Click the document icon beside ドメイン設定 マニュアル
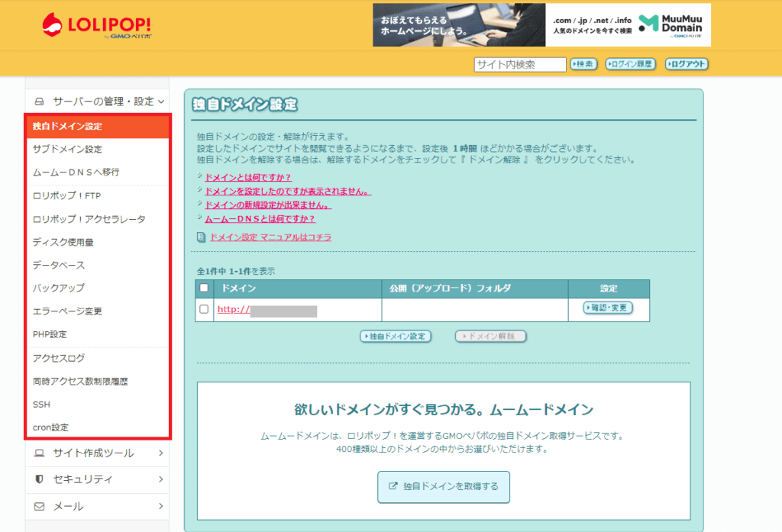Image resolution: width=782 pixels, height=532 pixels. click(201, 237)
